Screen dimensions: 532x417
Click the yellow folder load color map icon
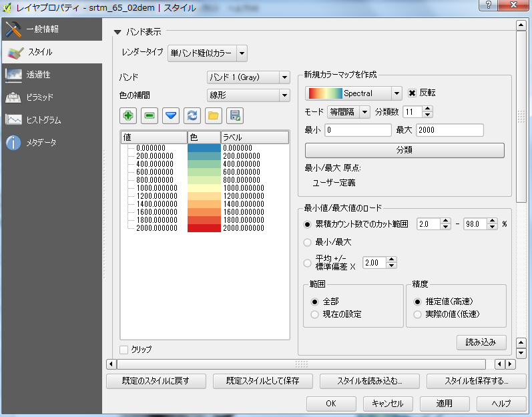point(214,115)
